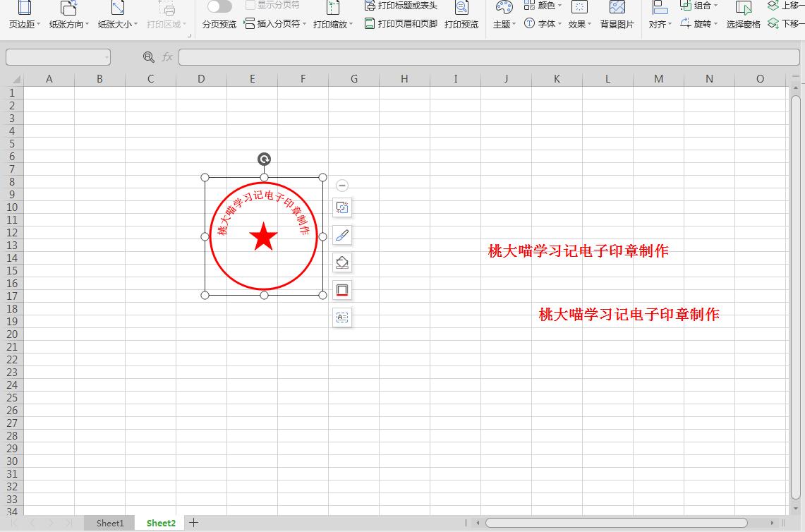
Task: Click inside the formula bar input
Action: tap(487, 57)
